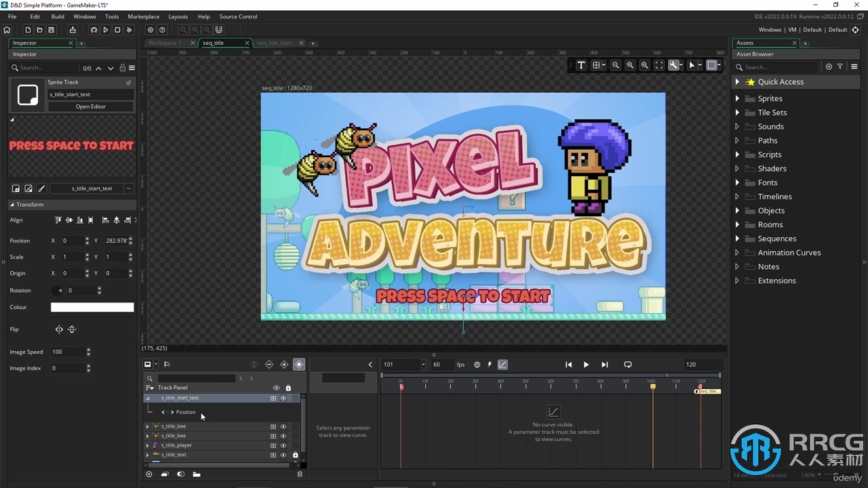868x488 pixels.
Task: Select the Text tool in canvas toolbar
Action: (581, 65)
